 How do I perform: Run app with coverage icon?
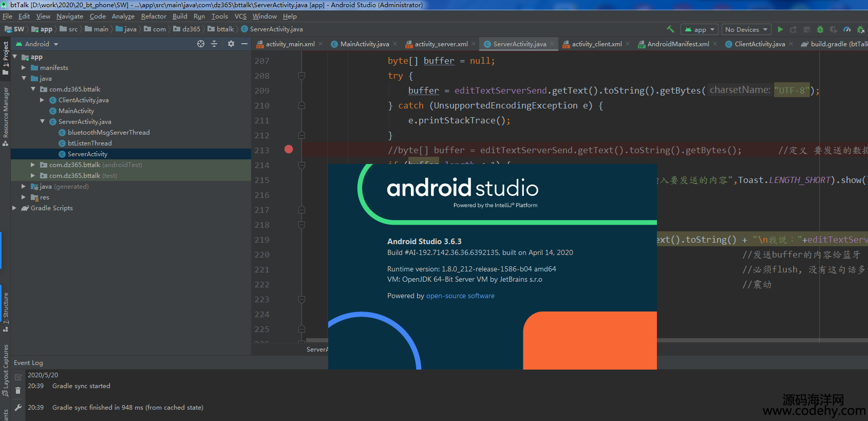pyautogui.click(x=834, y=29)
